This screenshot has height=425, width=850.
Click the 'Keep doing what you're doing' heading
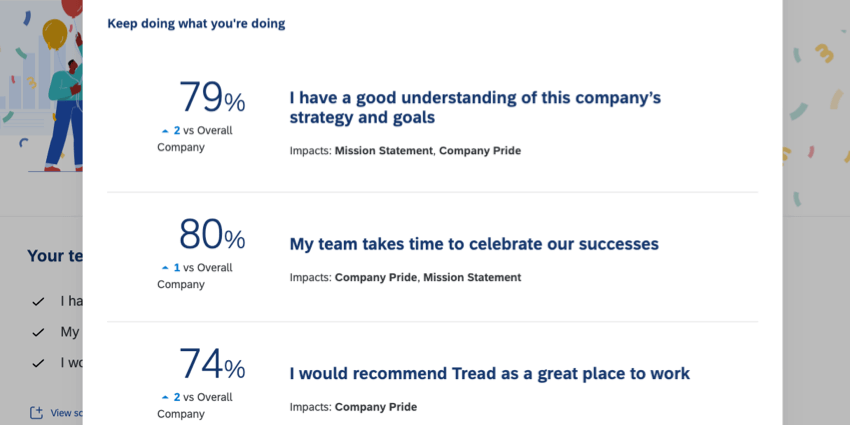[x=196, y=23]
